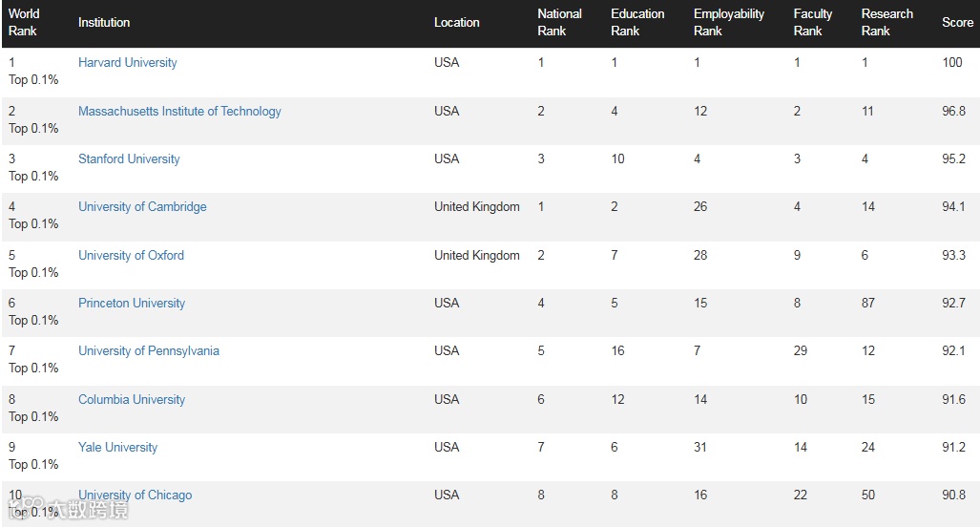The width and height of the screenshot is (980, 527).
Task: Open the Princeton University link
Action: 132,304
